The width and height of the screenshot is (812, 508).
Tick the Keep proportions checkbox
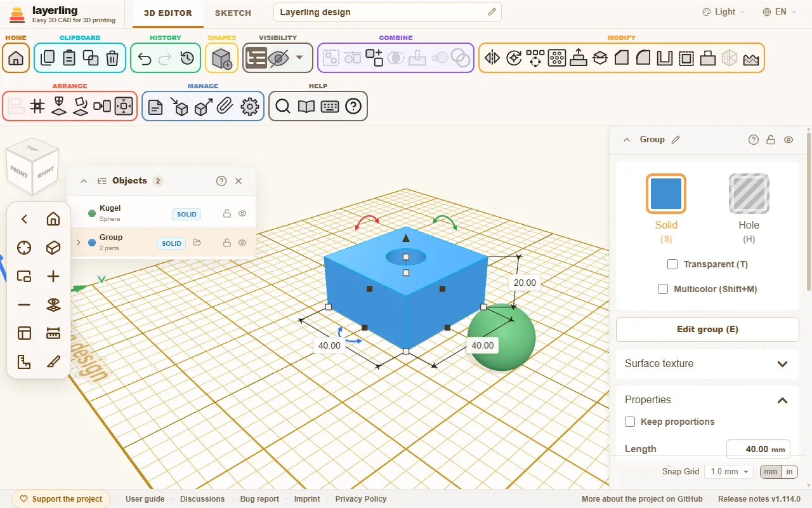click(630, 422)
